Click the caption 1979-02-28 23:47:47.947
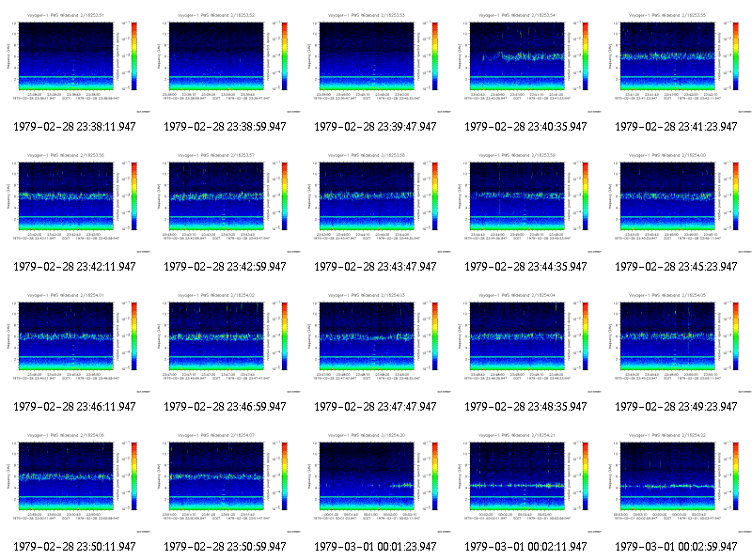The image size is (752, 560). point(375,407)
